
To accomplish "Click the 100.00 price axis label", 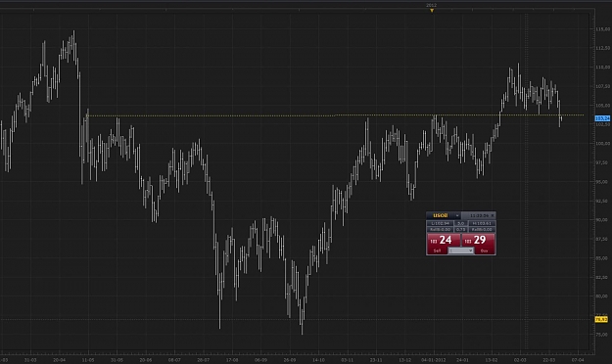I will coord(602,144).
